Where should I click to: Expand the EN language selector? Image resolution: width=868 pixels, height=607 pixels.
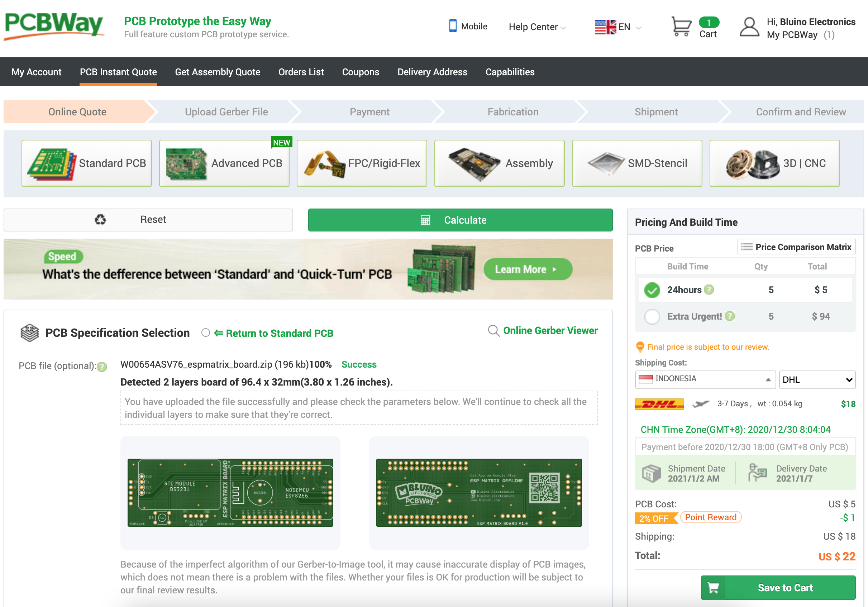click(618, 27)
